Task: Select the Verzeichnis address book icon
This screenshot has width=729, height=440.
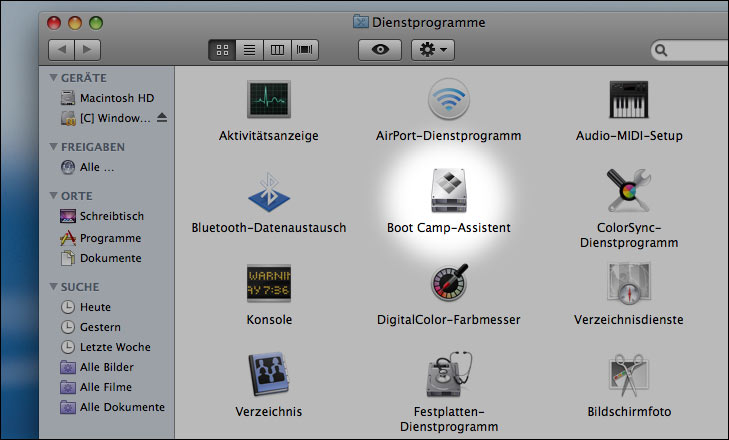Action: tap(269, 374)
